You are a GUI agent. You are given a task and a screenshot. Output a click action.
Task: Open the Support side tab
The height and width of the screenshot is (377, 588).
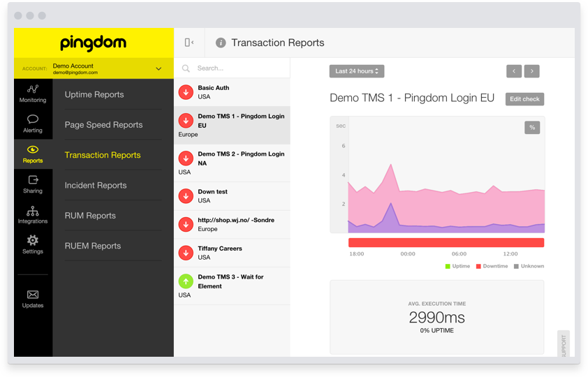[564, 343]
